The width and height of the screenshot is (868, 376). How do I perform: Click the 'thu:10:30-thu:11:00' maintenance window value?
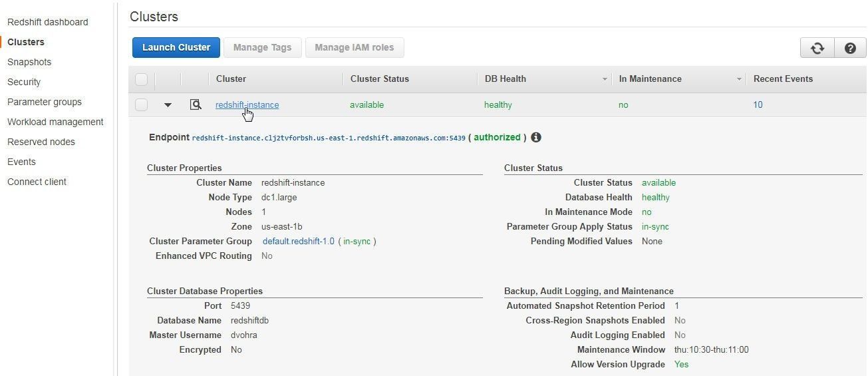(711, 349)
